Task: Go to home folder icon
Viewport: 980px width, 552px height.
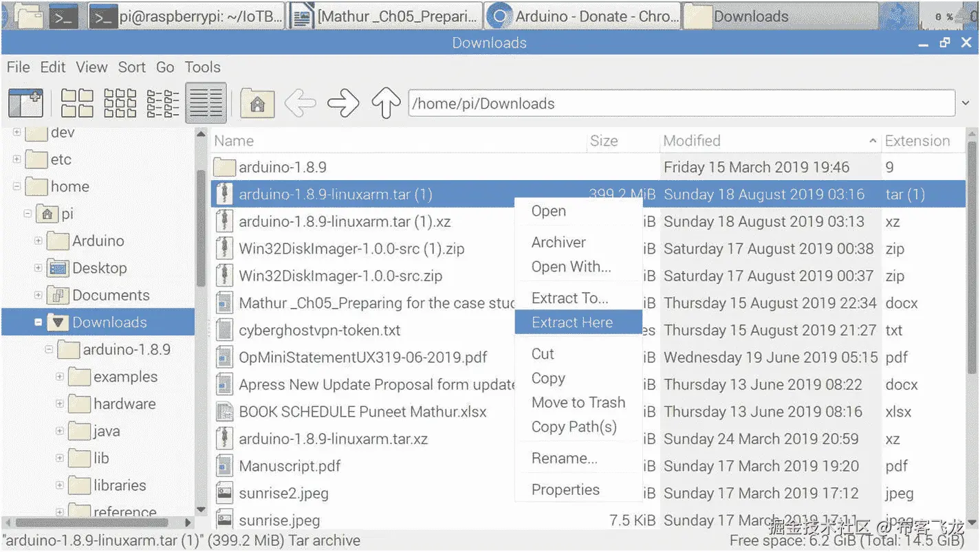Action: (257, 104)
